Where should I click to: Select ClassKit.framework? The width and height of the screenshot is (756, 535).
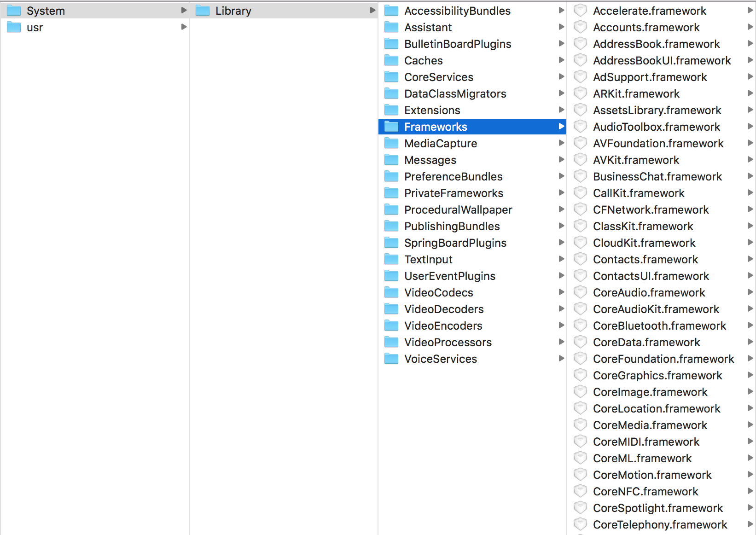click(662, 226)
